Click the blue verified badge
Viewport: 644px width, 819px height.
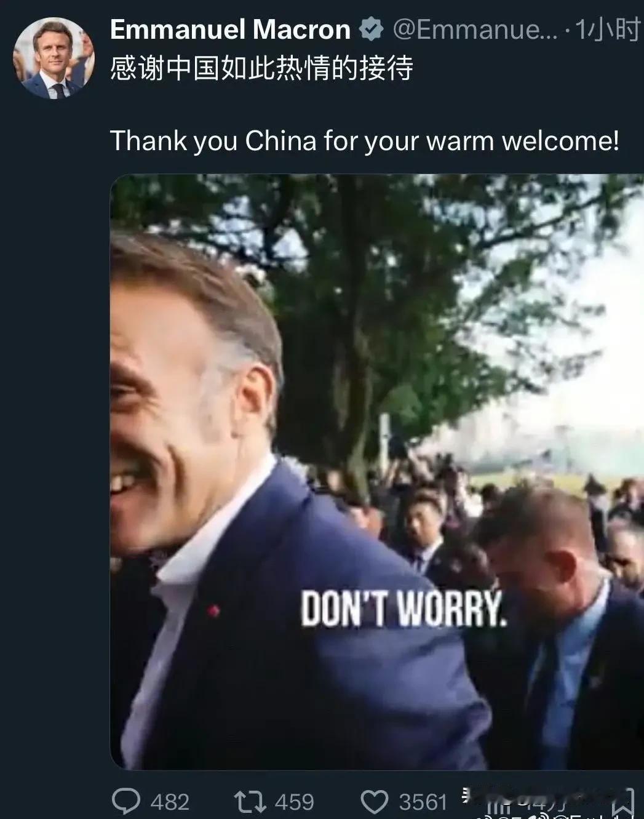point(371,30)
